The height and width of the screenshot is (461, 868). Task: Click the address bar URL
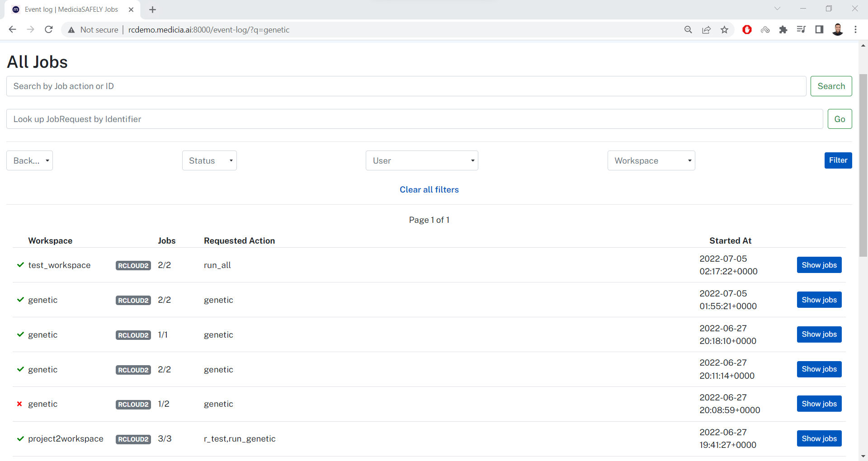(x=209, y=30)
